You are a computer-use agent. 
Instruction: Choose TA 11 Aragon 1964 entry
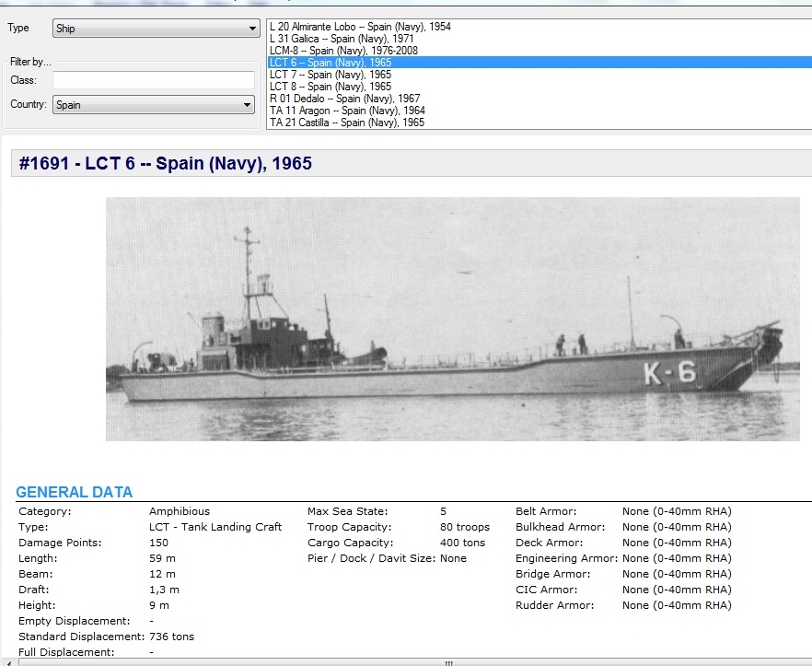(347, 111)
